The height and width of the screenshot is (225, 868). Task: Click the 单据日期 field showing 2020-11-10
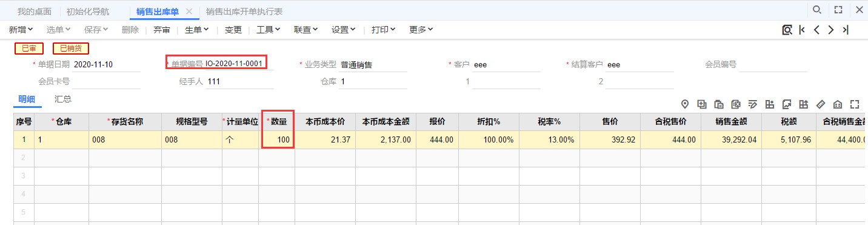point(107,64)
